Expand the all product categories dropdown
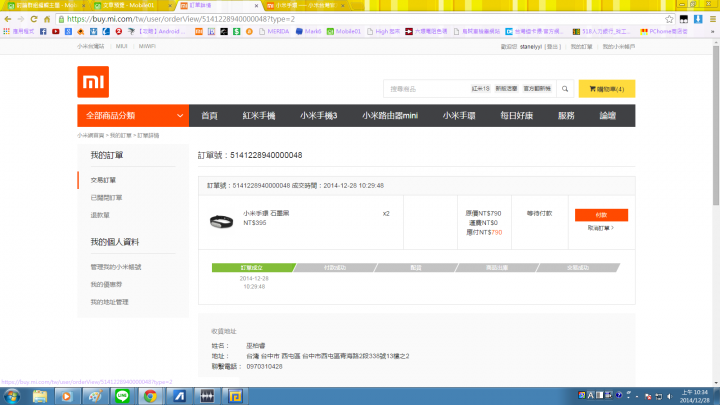The width and height of the screenshot is (720, 405). pos(133,116)
